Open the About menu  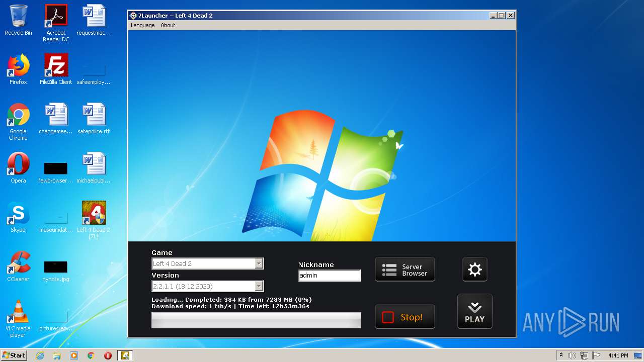pos(168,25)
